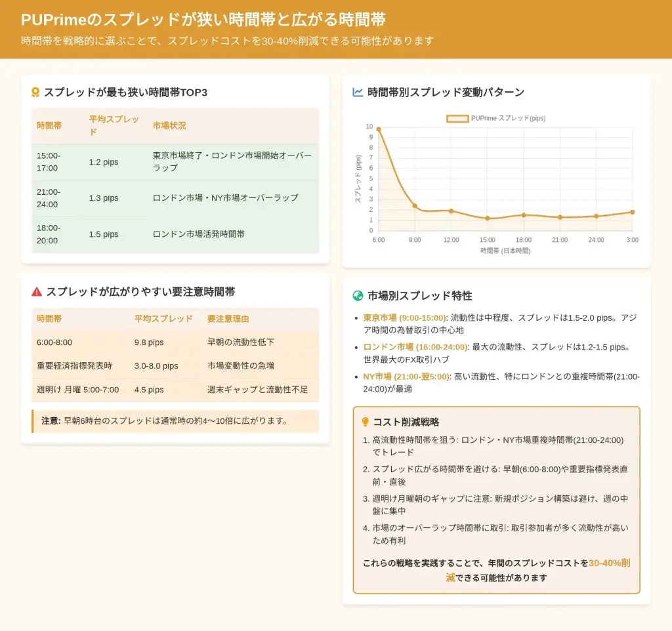
Task: Click the 15:00 chart data point
Action: coord(487,218)
